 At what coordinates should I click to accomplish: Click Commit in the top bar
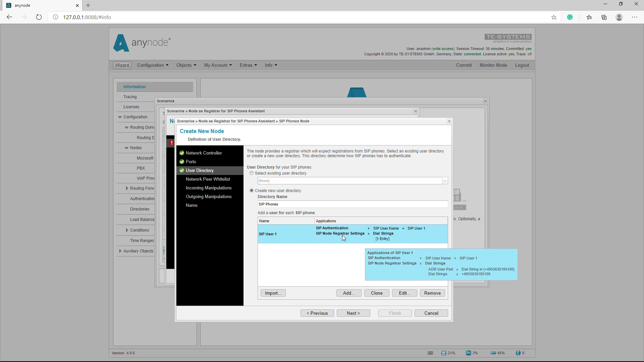pos(464,65)
